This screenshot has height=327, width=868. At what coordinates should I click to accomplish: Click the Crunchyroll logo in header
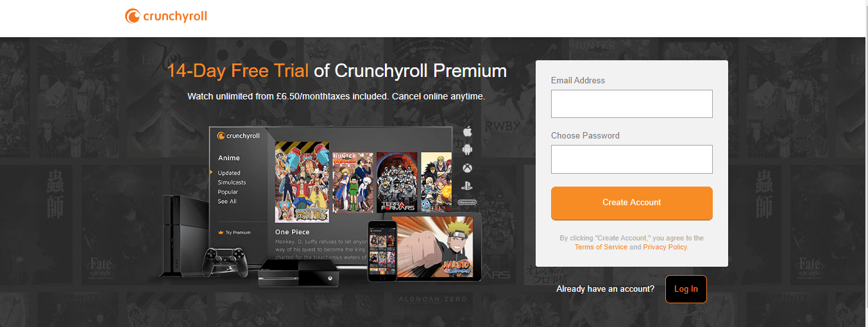point(166,16)
